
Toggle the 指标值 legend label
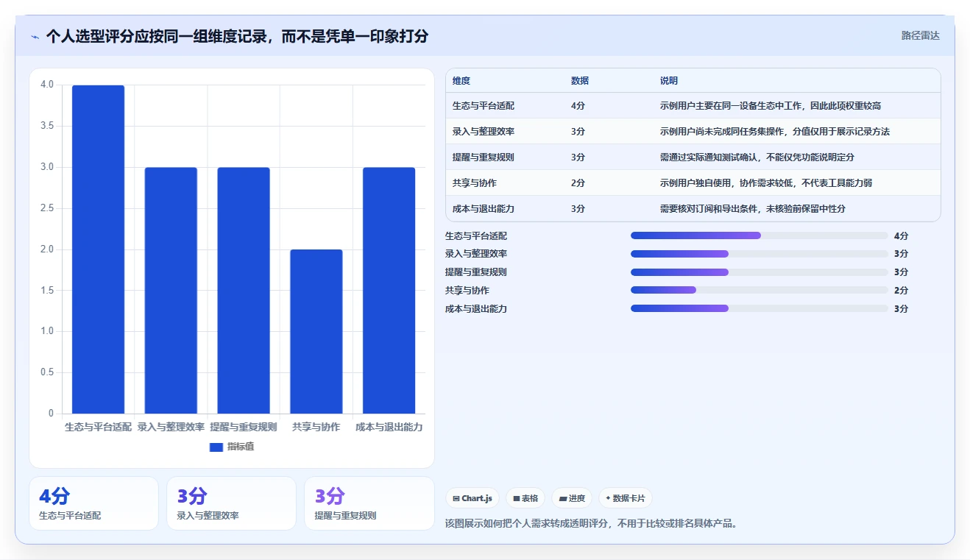click(241, 447)
